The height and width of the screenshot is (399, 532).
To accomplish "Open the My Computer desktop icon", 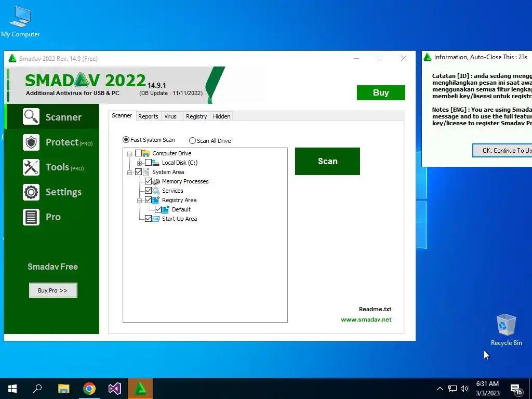I will click(20, 22).
